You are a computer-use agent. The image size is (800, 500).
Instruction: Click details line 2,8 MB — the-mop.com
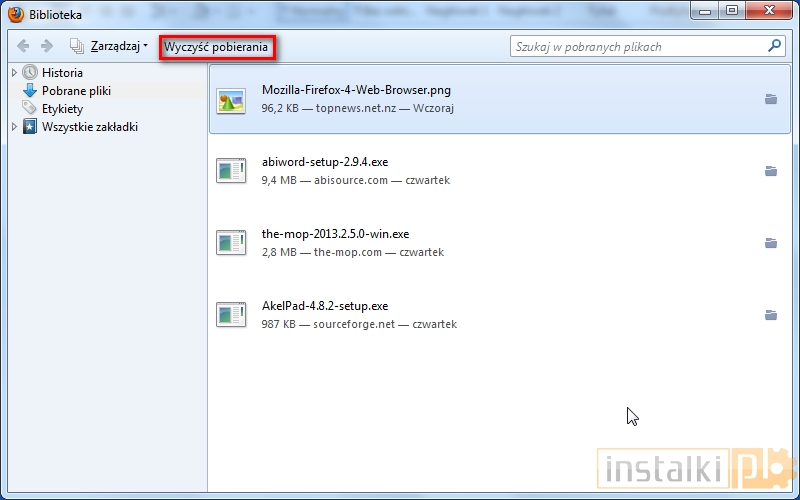pos(353,252)
